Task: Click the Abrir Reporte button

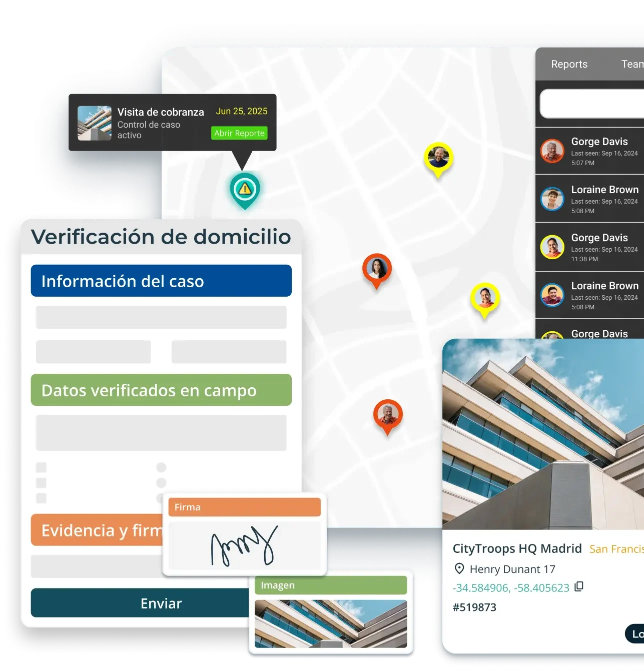Action: pos(239,133)
